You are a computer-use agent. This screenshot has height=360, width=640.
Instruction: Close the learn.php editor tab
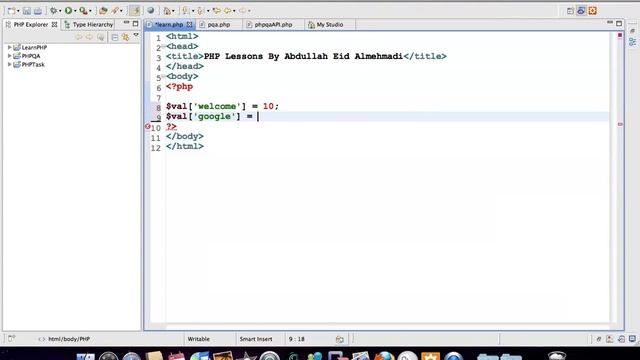[189, 24]
